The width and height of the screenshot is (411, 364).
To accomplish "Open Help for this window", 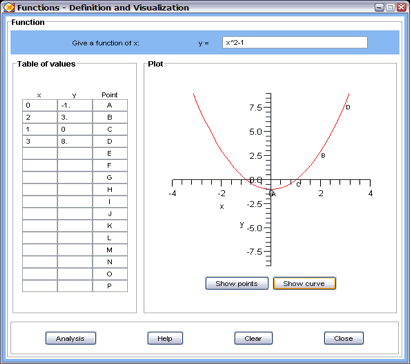I will click(165, 338).
